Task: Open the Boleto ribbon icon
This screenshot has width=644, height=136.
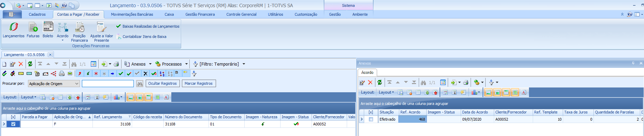Action: (48, 30)
